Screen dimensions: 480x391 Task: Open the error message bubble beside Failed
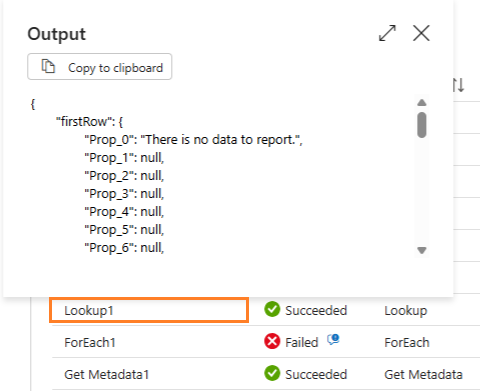tap(333, 339)
